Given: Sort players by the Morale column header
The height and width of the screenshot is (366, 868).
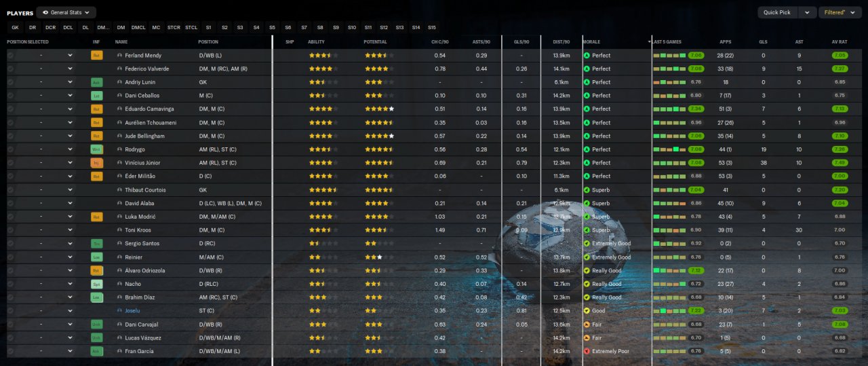Looking at the screenshot, I should (591, 42).
